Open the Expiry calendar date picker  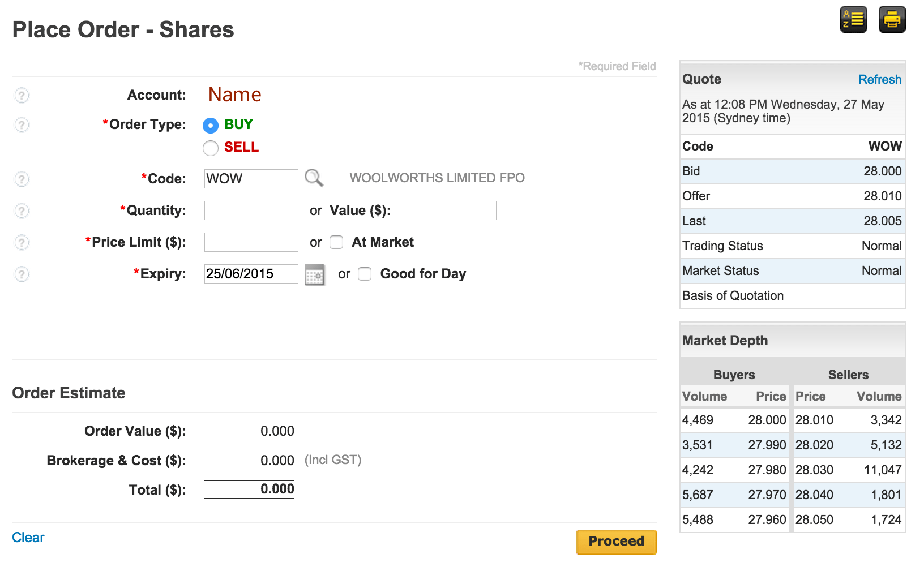tap(315, 274)
